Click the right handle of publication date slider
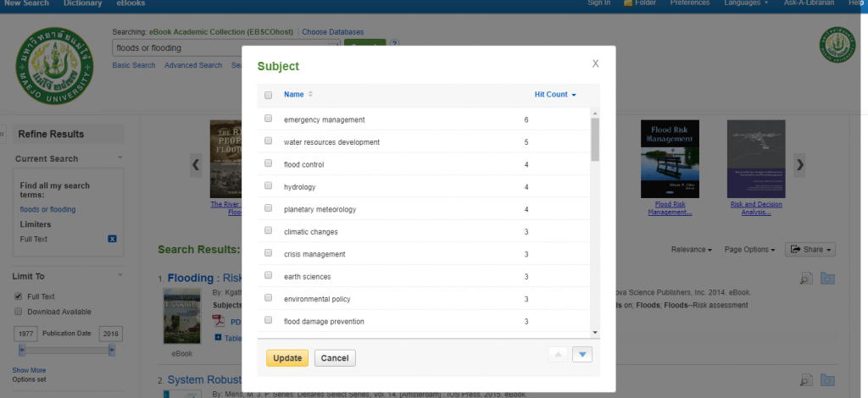 pos(112,350)
